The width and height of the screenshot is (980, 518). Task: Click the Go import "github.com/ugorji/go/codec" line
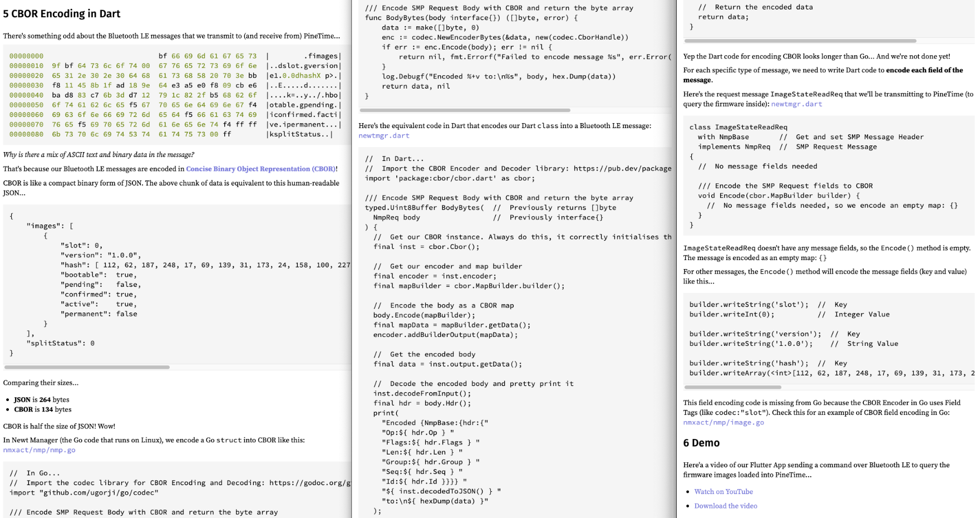tap(84, 492)
